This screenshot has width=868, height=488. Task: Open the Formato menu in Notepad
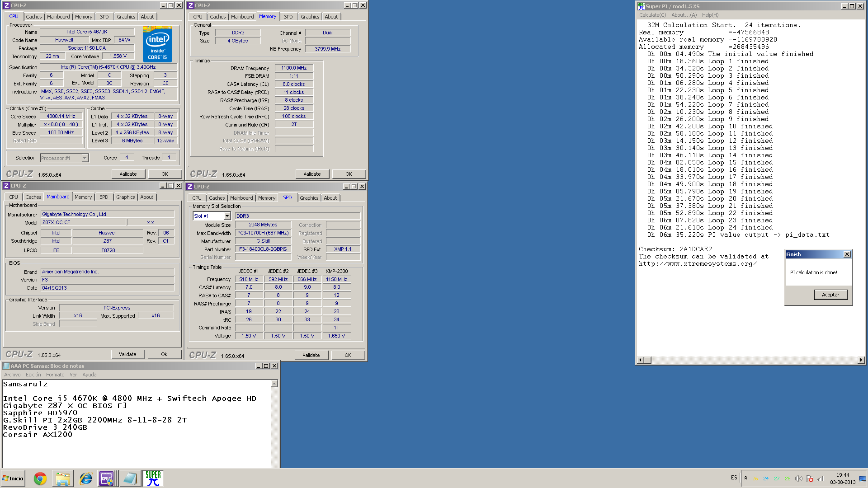tap(55, 375)
